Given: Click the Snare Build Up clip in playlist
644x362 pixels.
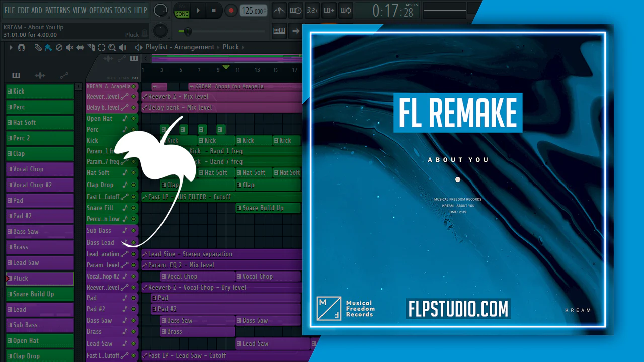Looking at the screenshot, I should tap(268, 208).
